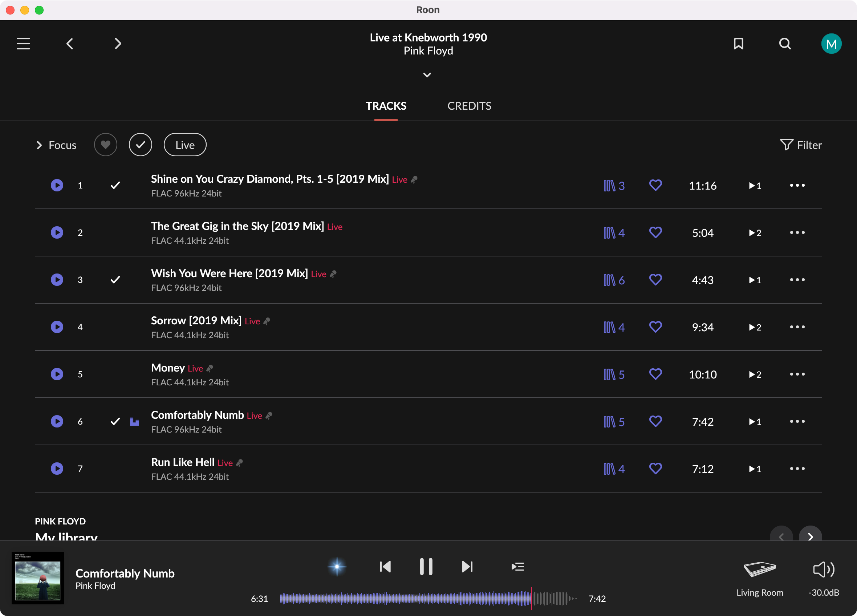Click the Roon Radio star icon
This screenshot has height=616, width=857.
(x=337, y=567)
